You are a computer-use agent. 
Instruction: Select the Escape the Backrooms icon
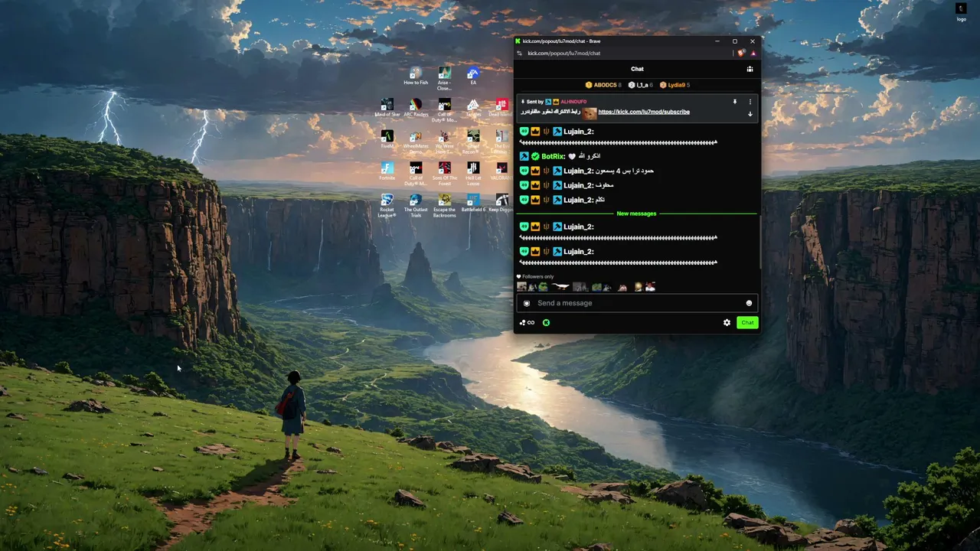click(444, 205)
